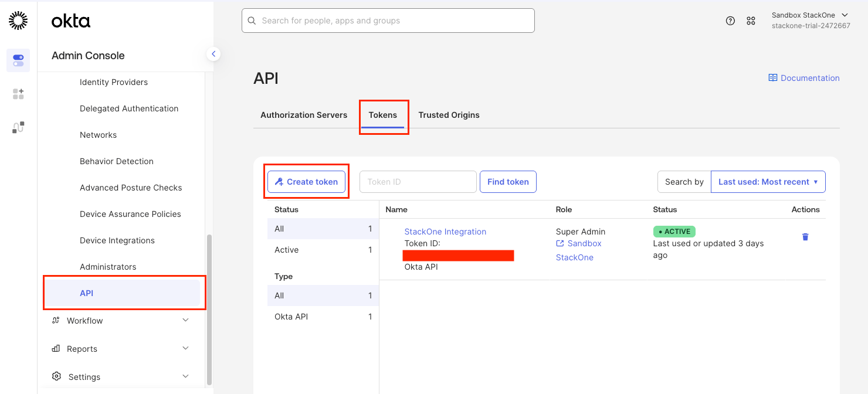The width and height of the screenshot is (868, 394).
Task: Open Delegated Authentication in sidebar
Action: click(129, 108)
